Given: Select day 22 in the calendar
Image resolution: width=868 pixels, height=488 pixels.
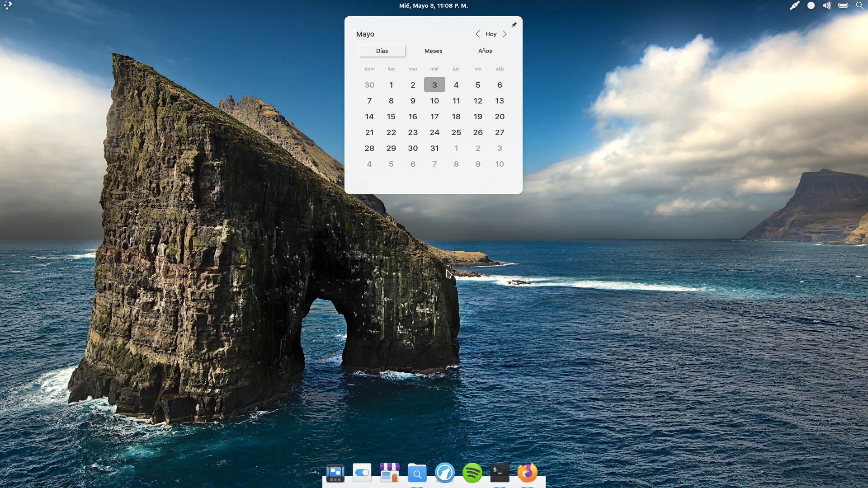Looking at the screenshot, I should (391, 132).
